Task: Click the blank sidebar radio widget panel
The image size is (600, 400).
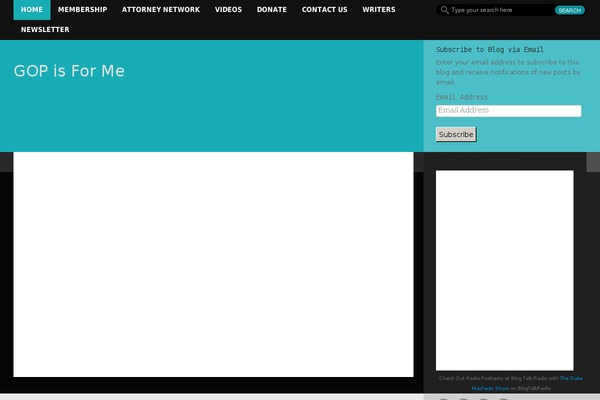Action: (504, 270)
